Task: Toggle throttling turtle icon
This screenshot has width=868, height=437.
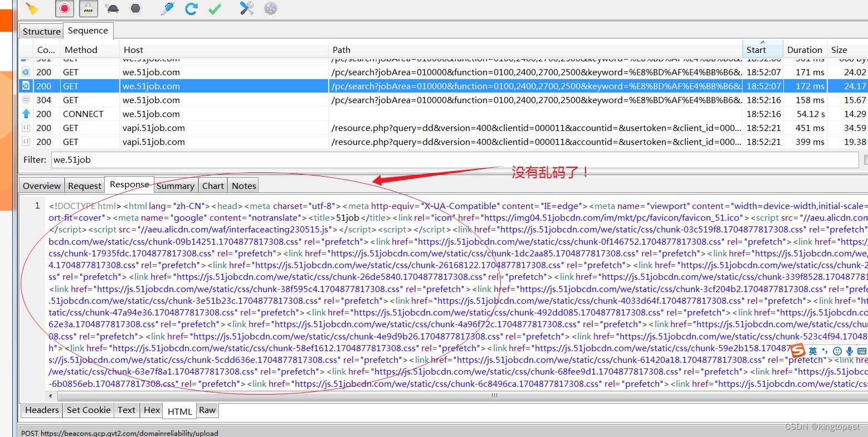Action: click(112, 9)
